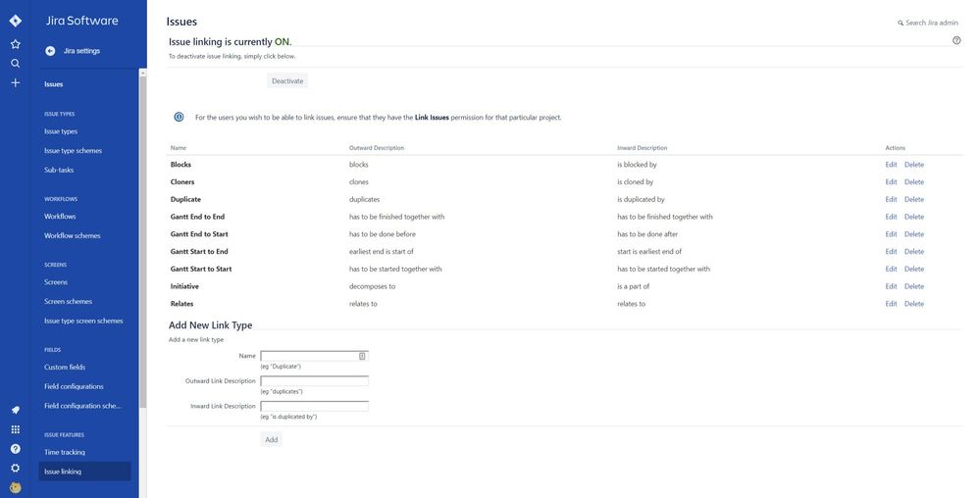Image resolution: width=980 pixels, height=498 pixels.
Task: Click the sidebar vertical scrollbar
Action: (x=143, y=242)
